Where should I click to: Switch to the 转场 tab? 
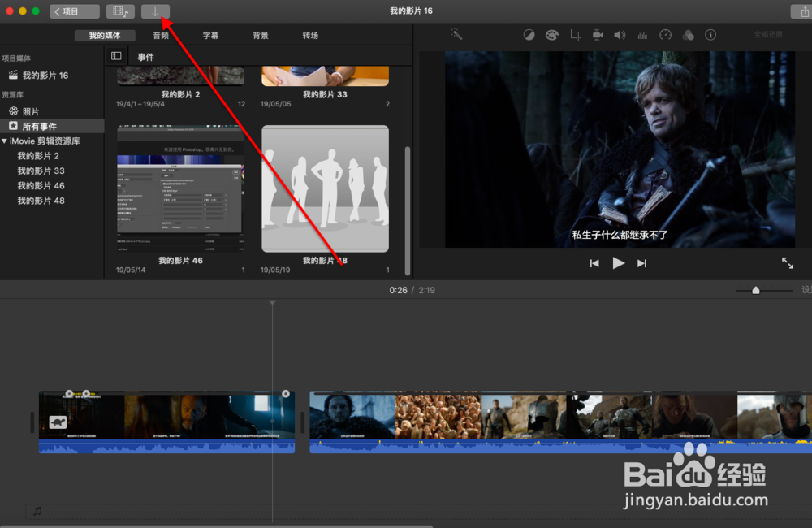tap(310, 35)
